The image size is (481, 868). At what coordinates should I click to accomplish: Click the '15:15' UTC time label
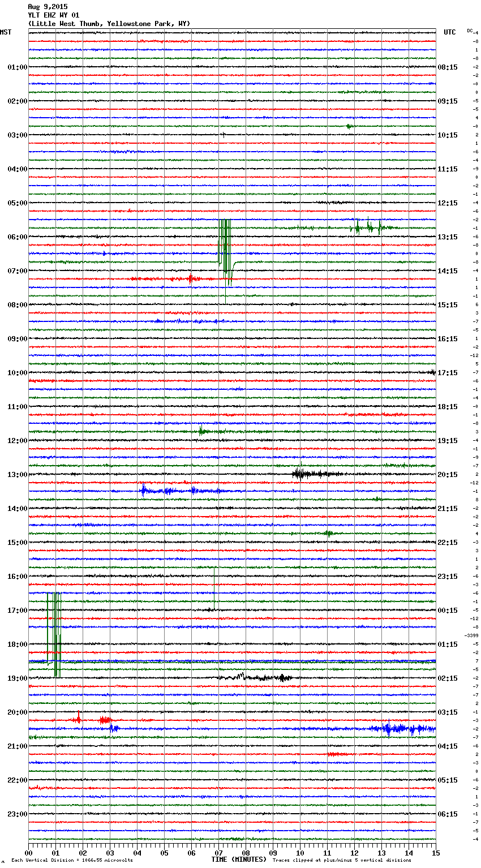[x=448, y=305]
